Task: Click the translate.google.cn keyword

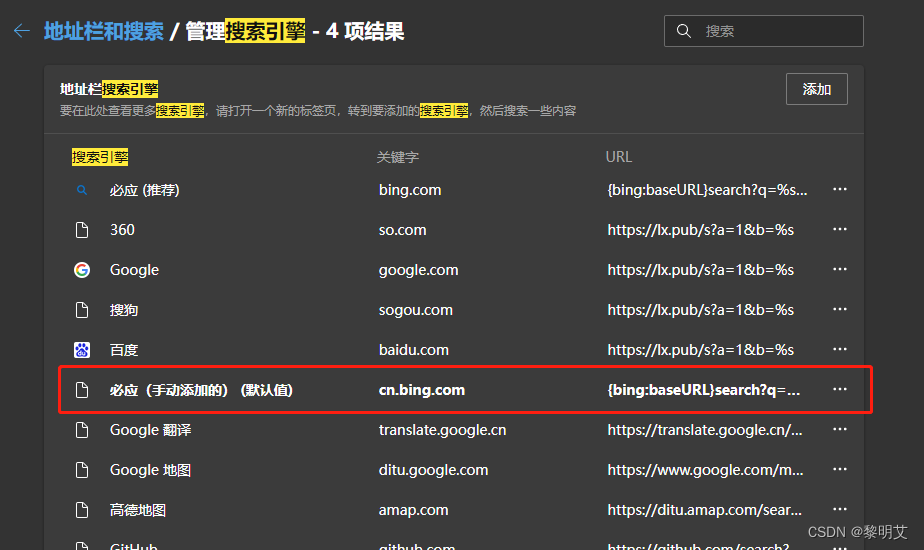Action: 443,430
